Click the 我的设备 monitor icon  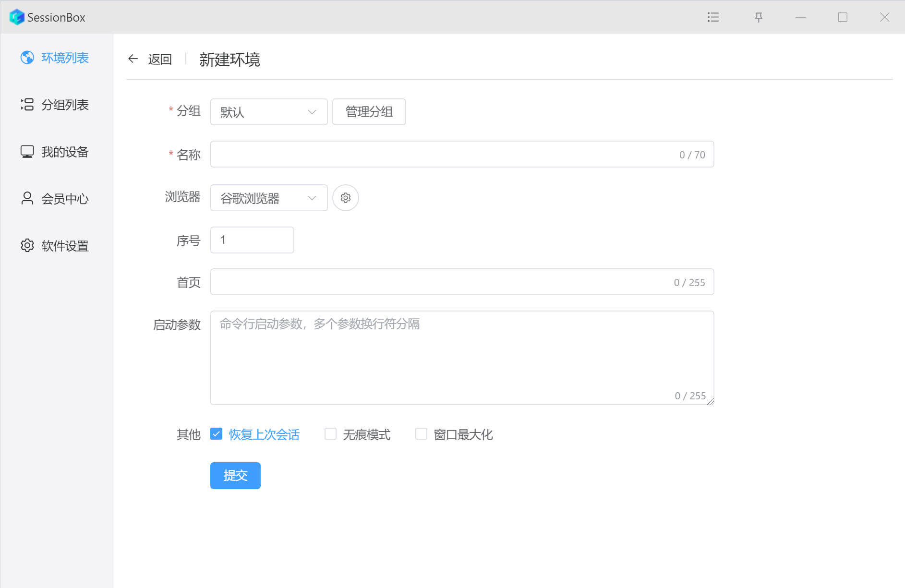coord(27,152)
